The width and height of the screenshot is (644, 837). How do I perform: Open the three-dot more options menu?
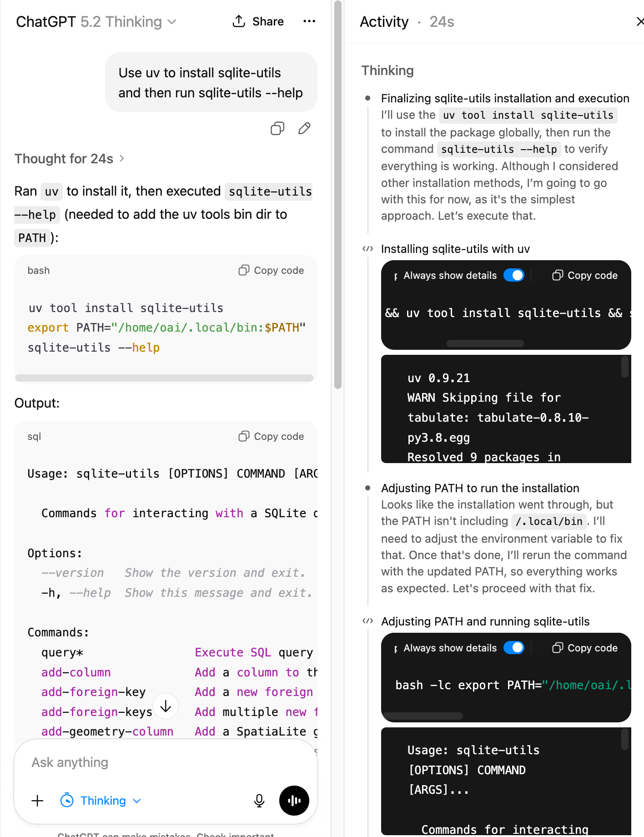coord(309,21)
